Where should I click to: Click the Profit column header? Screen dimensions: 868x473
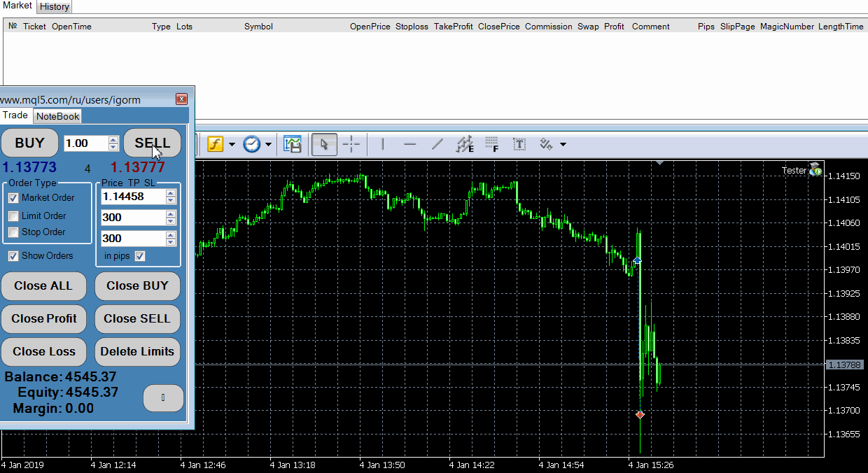pyautogui.click(x=614, y=27)
